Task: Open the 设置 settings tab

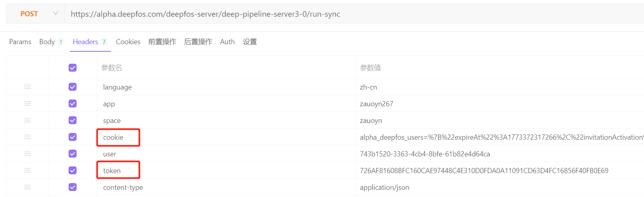Action: pyautogui.click(x=250, y=42)
